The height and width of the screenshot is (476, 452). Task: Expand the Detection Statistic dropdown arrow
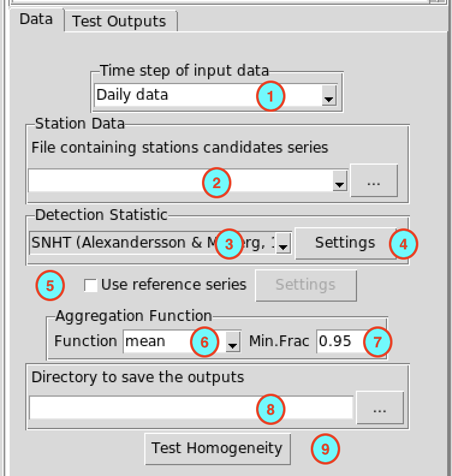pos(283,243)
